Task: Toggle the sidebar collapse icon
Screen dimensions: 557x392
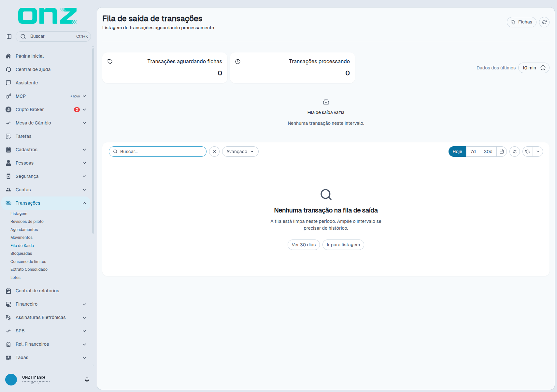Action: (9, 36)
